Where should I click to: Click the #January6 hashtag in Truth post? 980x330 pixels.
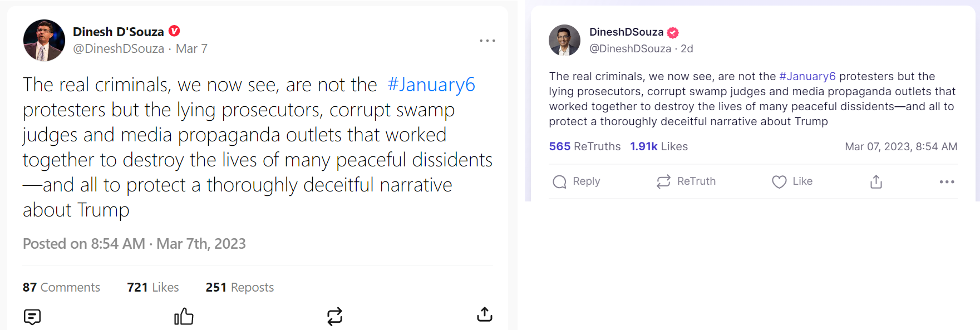[x=807, y=76]
